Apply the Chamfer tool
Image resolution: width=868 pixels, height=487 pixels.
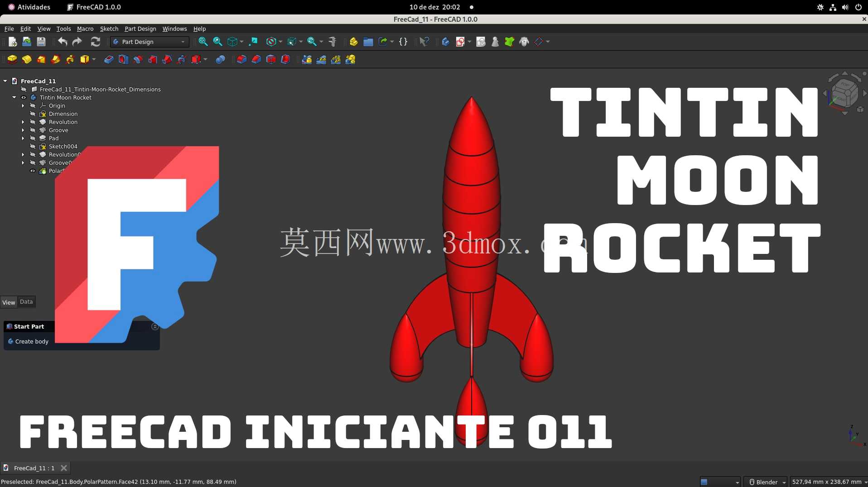coord(256,59)
